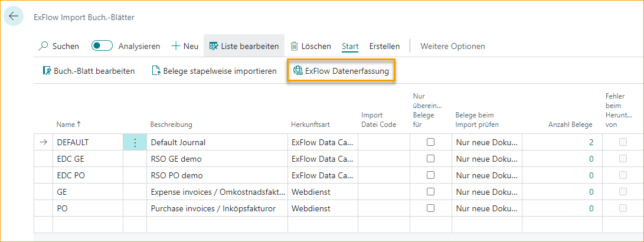Open ExFlow Datenerfassung
The height and width of the screenshot is (242, 644).
coord(341,71)
